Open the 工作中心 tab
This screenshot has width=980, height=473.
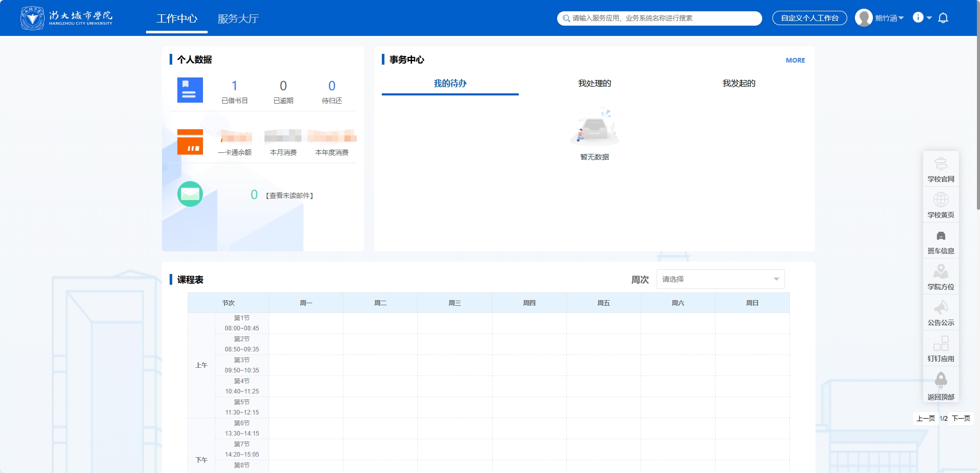tap(177, 18)
